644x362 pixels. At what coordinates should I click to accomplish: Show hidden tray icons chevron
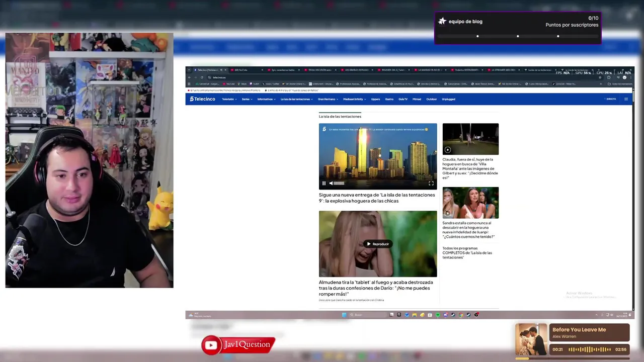(597, 315)
